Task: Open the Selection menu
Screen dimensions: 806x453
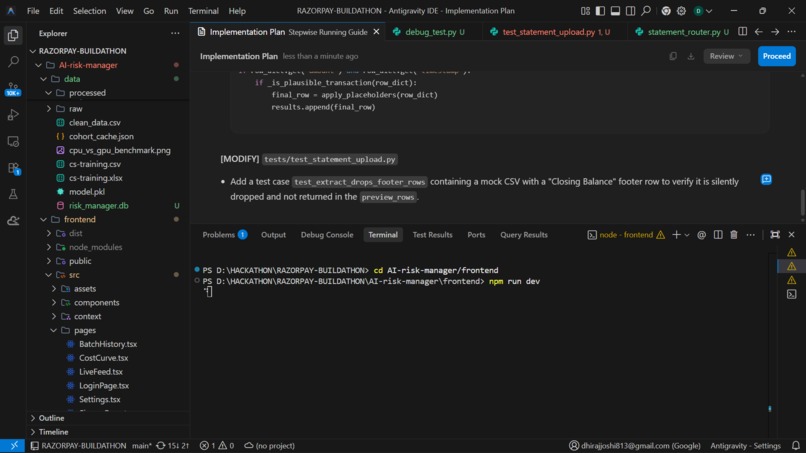Action: [x=89, y=11]
